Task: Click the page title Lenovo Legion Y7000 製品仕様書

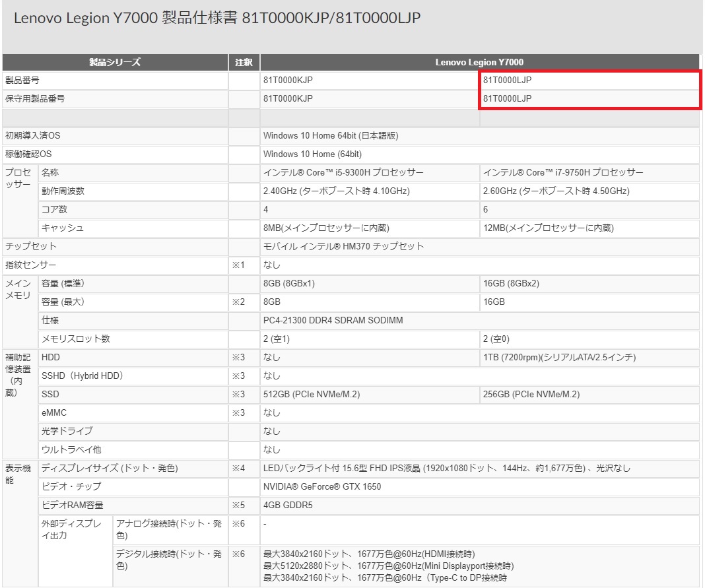Action: [217, 18]
